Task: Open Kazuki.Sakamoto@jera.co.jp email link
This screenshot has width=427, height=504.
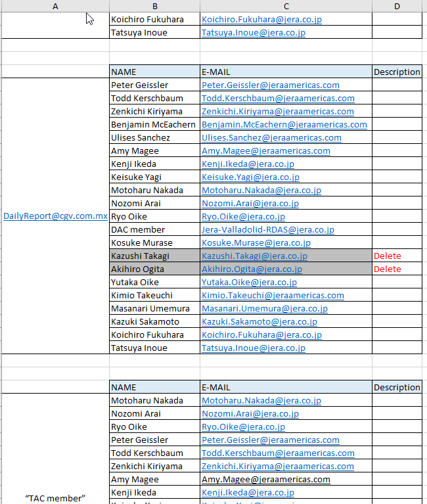Action: tap(259, 322)
